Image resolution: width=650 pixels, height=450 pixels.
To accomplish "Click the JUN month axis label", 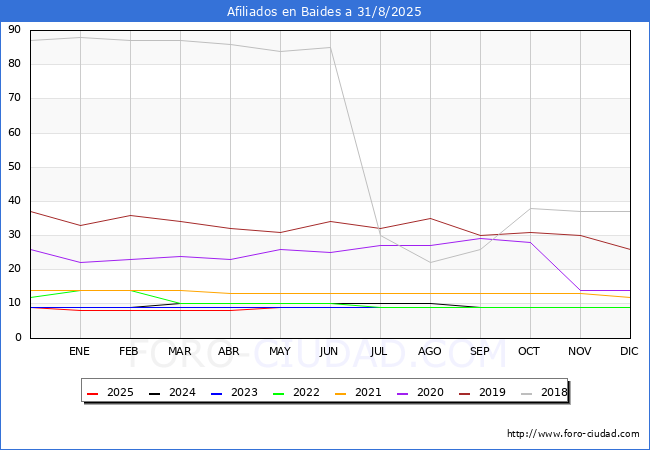I will 330,352.
